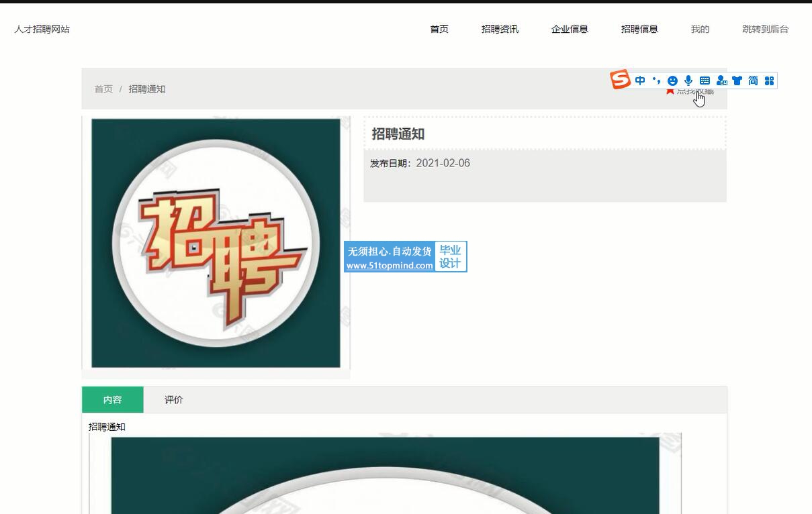
Task: Start voice input with microphone icon
Action: click(688, 81)
